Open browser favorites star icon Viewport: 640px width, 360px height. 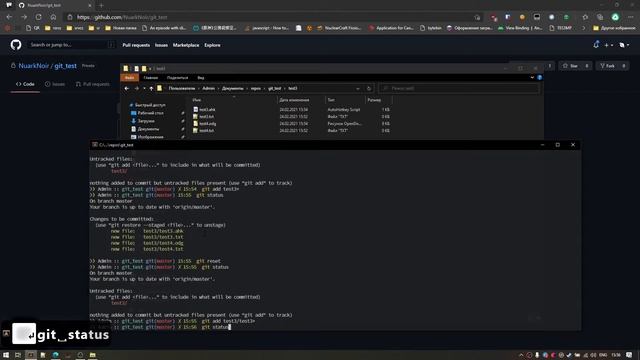click(585, 17)
